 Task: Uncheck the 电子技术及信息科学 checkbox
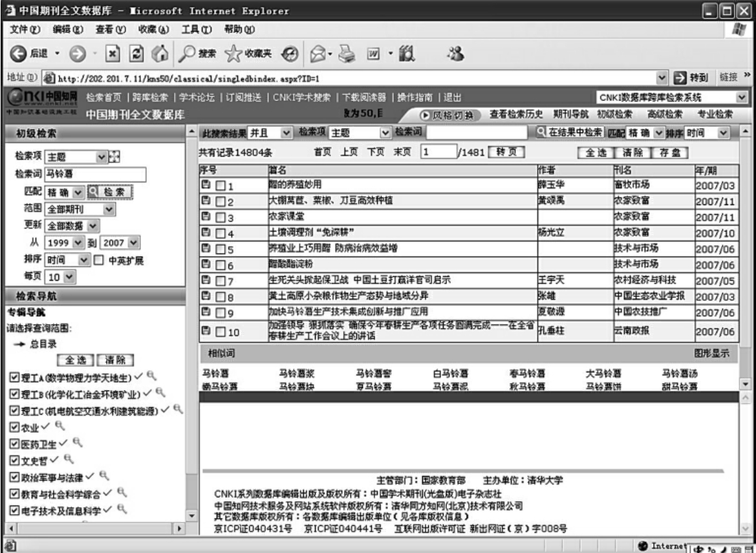click(x=14, y=510)
